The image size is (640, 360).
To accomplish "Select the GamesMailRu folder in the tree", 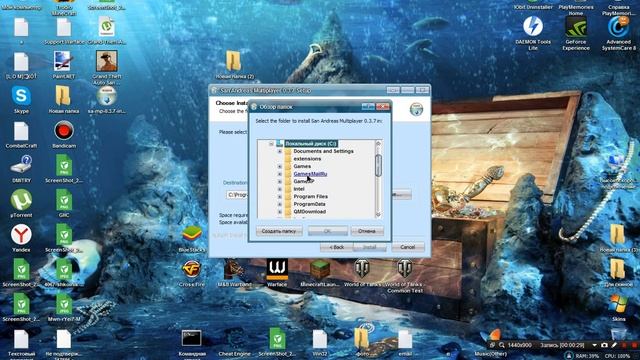I will point(310,174).
